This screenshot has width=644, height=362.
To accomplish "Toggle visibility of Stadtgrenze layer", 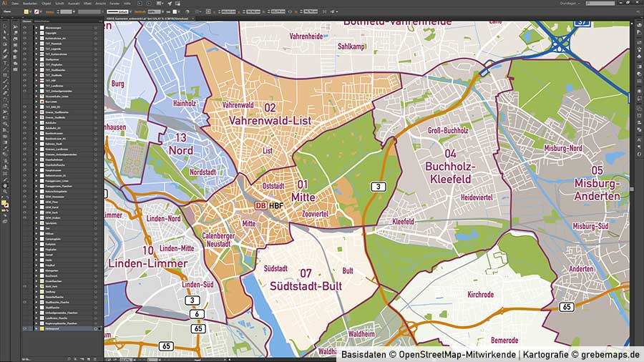I will coord(24,59).
